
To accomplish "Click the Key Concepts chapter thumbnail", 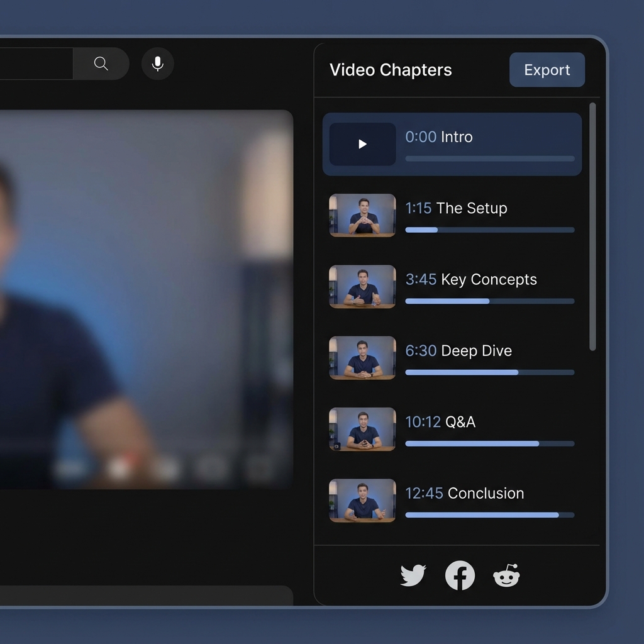I will pyautogui.click(x=362, y=286).
